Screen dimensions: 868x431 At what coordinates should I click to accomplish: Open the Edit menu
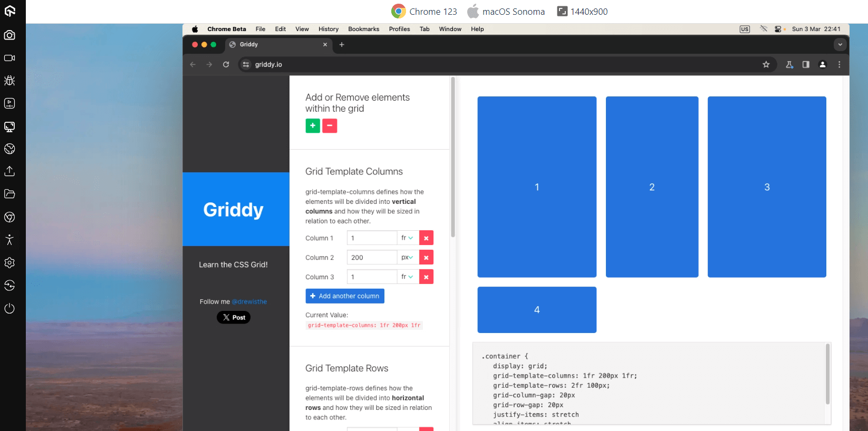(281, 30)
